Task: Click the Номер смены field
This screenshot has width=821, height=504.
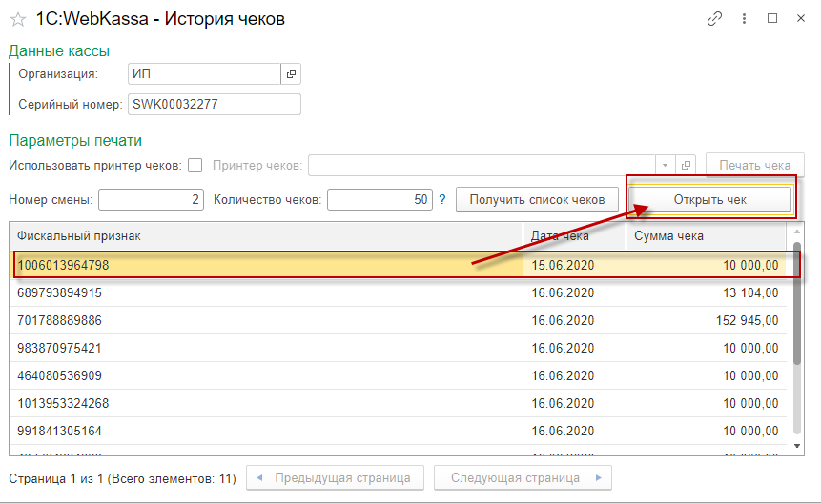Action: click(x=151, y=199)
